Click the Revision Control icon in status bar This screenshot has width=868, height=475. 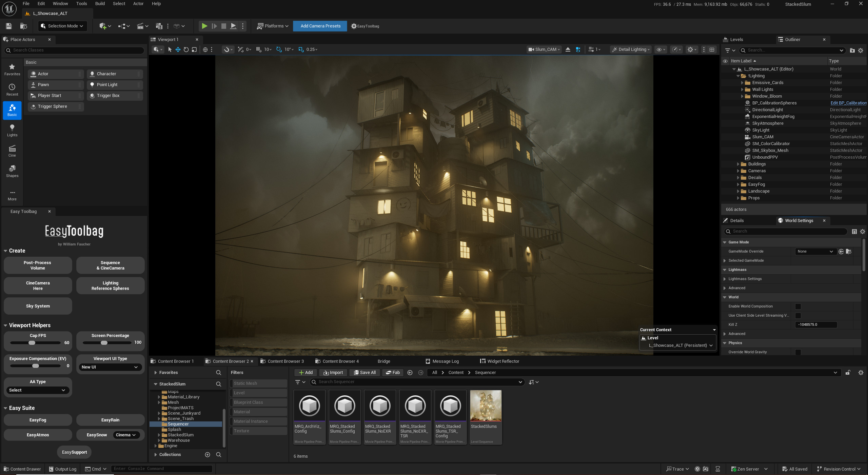[x=820, y=469]
